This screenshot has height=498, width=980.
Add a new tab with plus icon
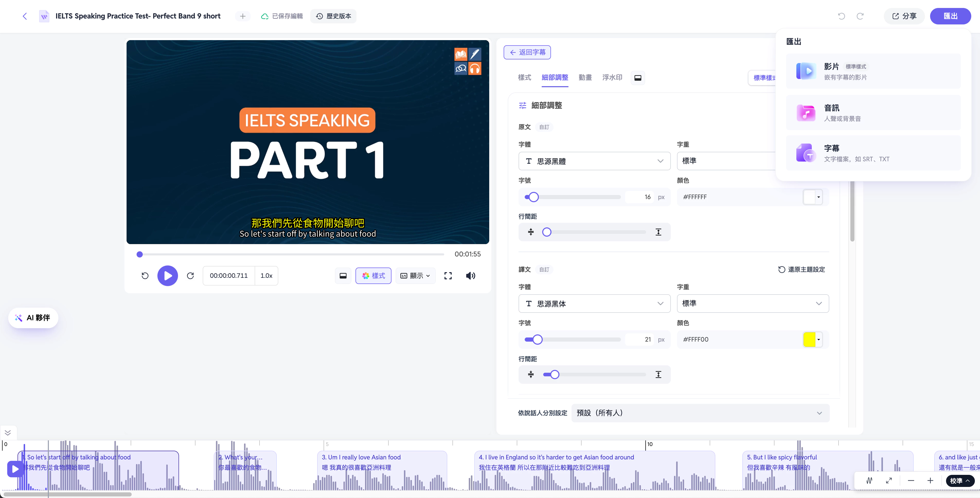(243, 16)
